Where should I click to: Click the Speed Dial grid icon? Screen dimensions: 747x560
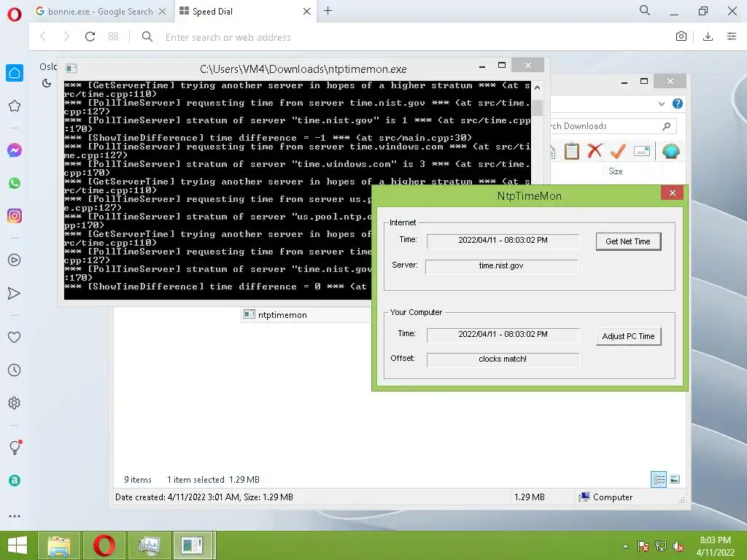click(113, 36)
